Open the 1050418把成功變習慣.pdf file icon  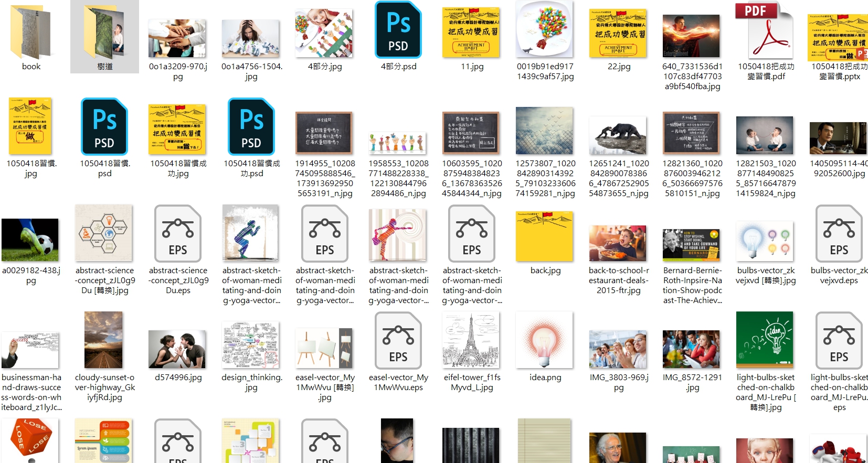[x=766, y=30]
